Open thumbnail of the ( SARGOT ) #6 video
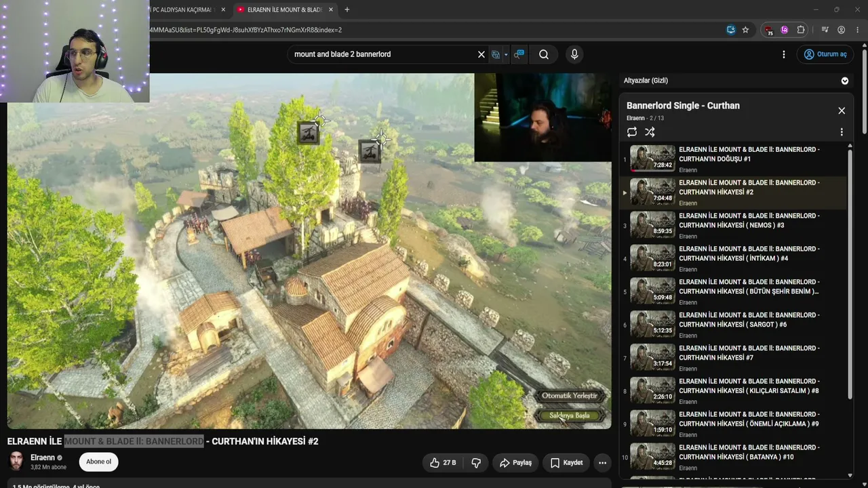Viewport: 868px width, 488px height. tap(652, 325)
